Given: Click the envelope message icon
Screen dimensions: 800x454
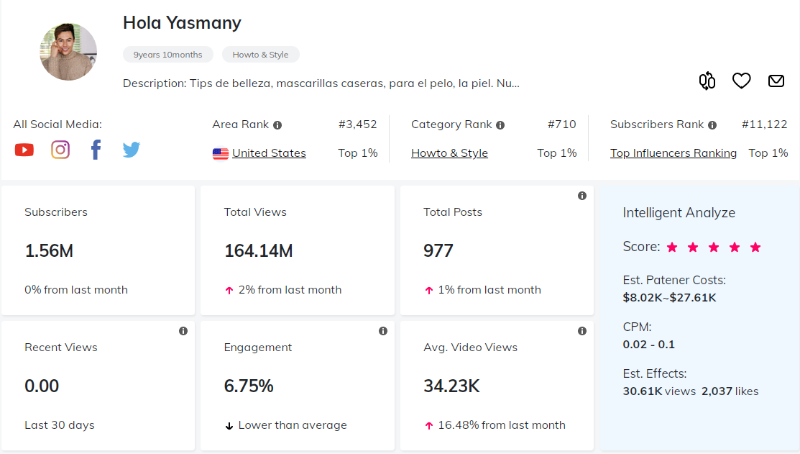Looking at the screenshot, I should tap(775, 81).
